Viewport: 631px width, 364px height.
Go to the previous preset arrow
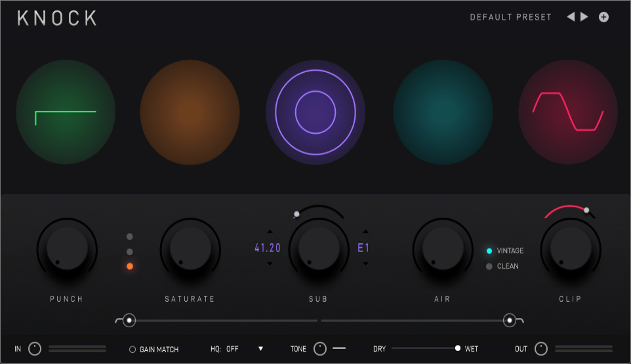[571, 17]
